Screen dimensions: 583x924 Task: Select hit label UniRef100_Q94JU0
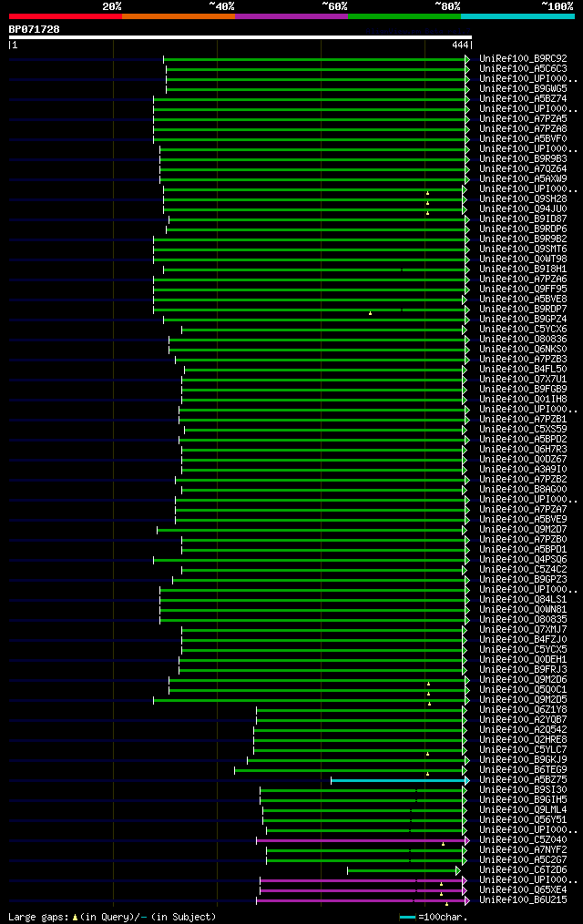coord(523,209)
